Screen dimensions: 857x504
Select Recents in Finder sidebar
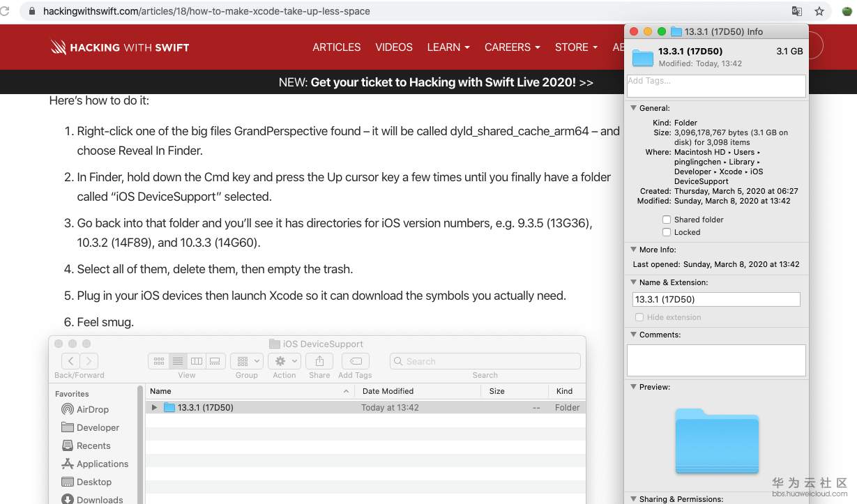coord(86,446)
